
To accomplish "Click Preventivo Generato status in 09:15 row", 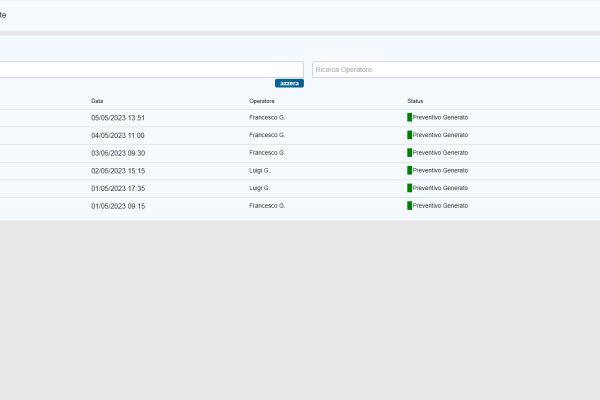I will pyautogui.click(x=440, y=206).
